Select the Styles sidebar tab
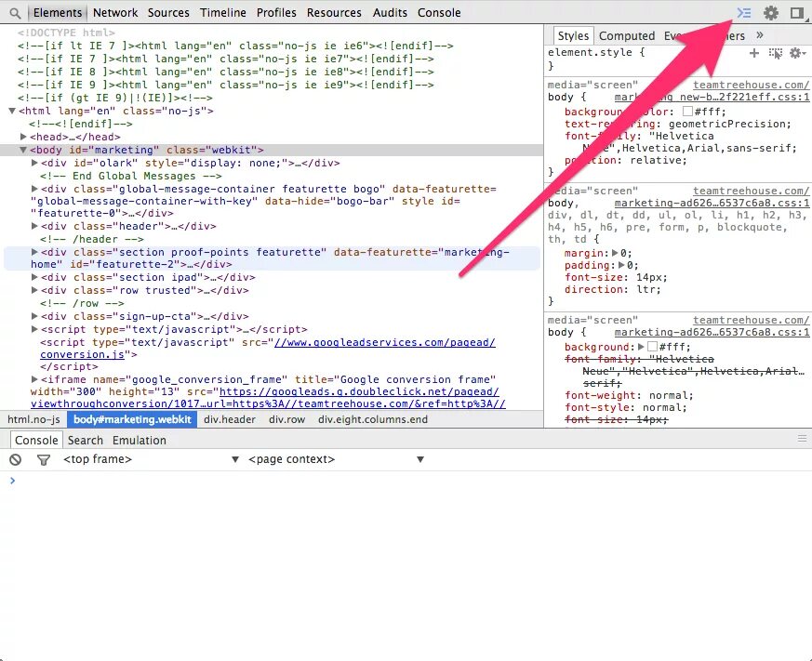This screenshot has height=661, width=812. pyautogui.click(x=573, y=35)
